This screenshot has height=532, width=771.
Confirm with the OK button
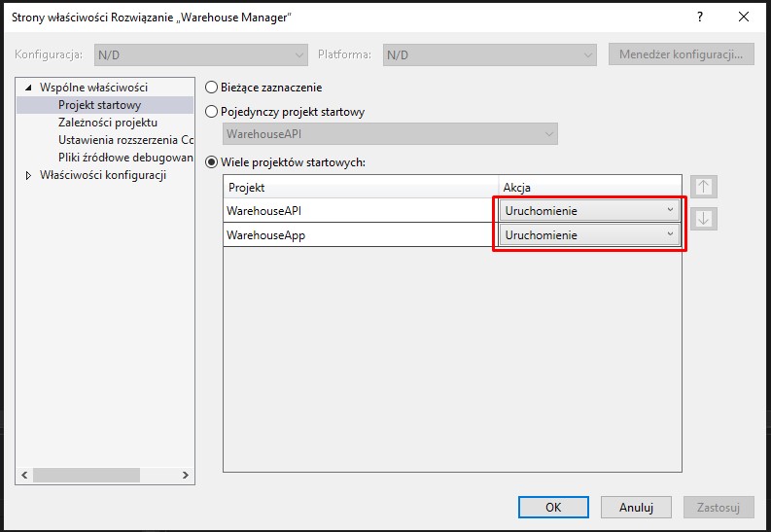[553, 507]
